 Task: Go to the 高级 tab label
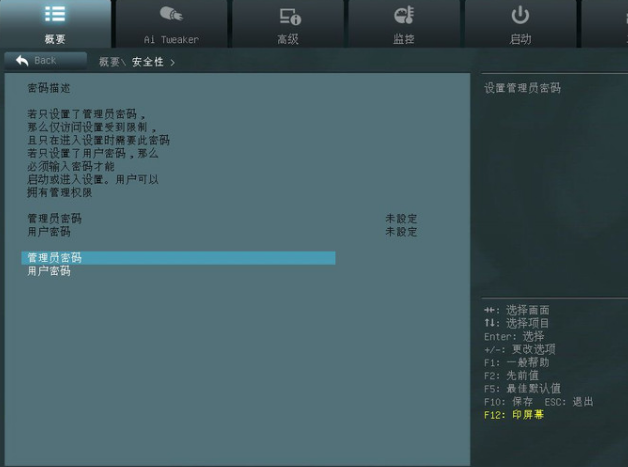click(x=289, y=40)
